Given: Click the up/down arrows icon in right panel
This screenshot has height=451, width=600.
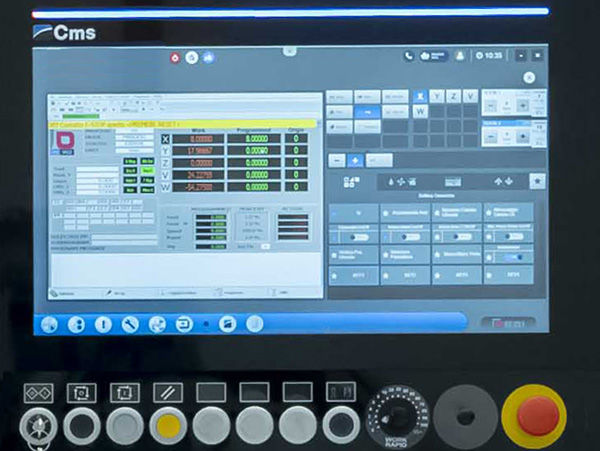Looking at the screenshot, I should click(505, 181).
